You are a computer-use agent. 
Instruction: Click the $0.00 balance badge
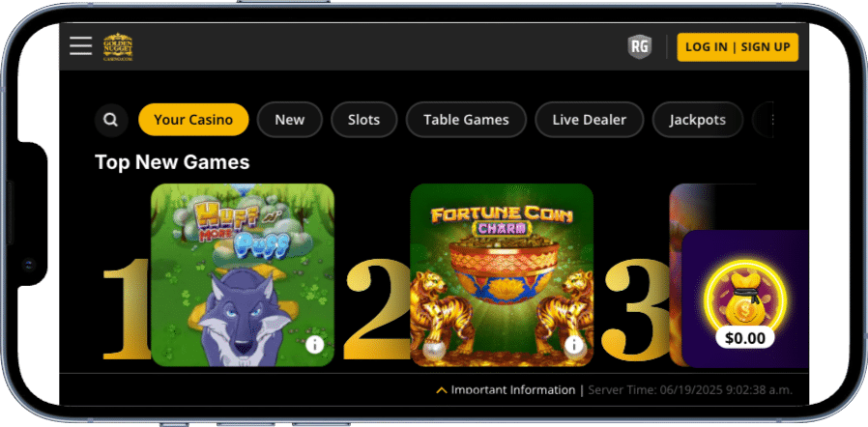(x=745, y=337)
